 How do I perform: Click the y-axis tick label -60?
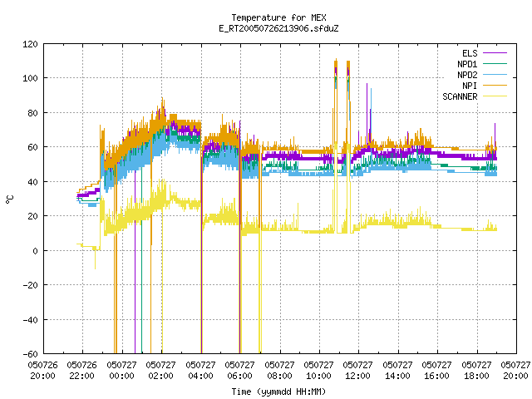(31, 354)
